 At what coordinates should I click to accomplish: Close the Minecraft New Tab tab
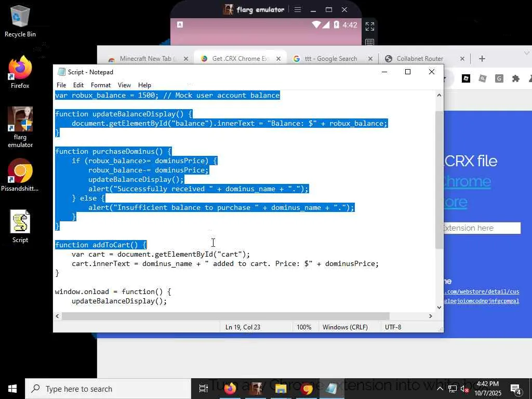pyautogui.click(x=186, y=59)
